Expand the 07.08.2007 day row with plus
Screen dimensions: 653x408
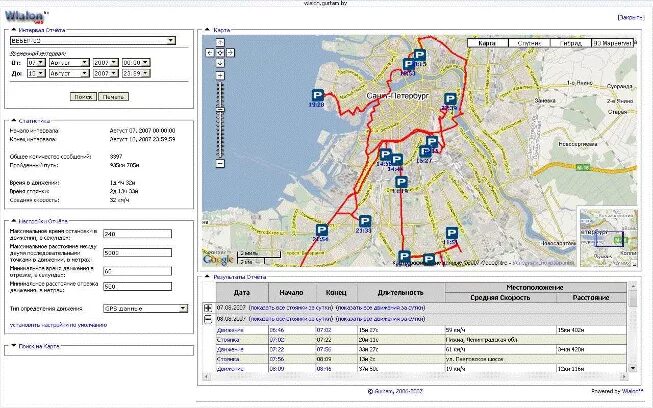pos(208,308)
